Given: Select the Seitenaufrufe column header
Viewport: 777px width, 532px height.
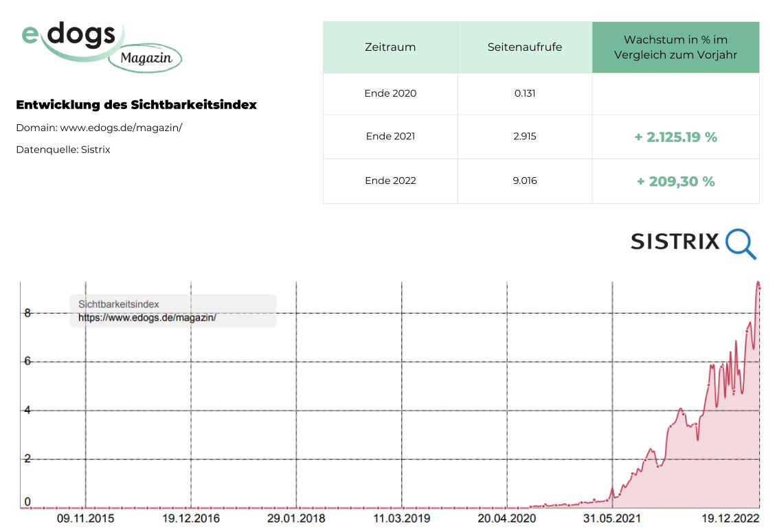Looking at the screenshot, I should click(x=524, y=47).
